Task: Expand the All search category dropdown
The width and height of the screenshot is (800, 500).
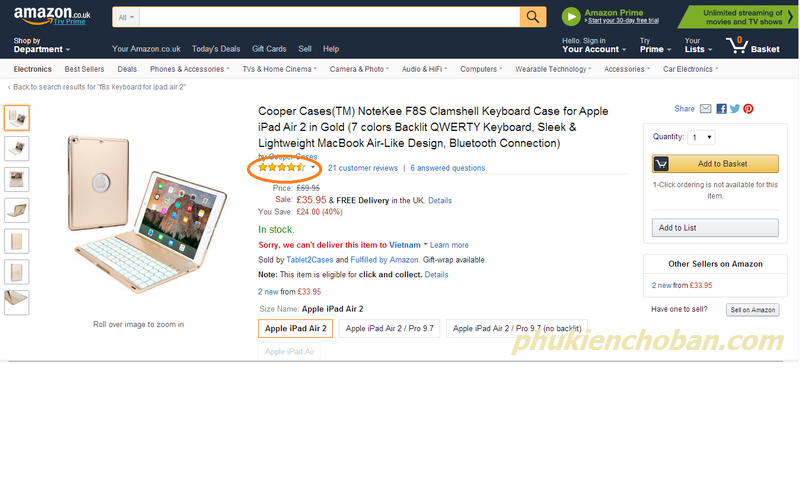Action: tap(126, 17)
